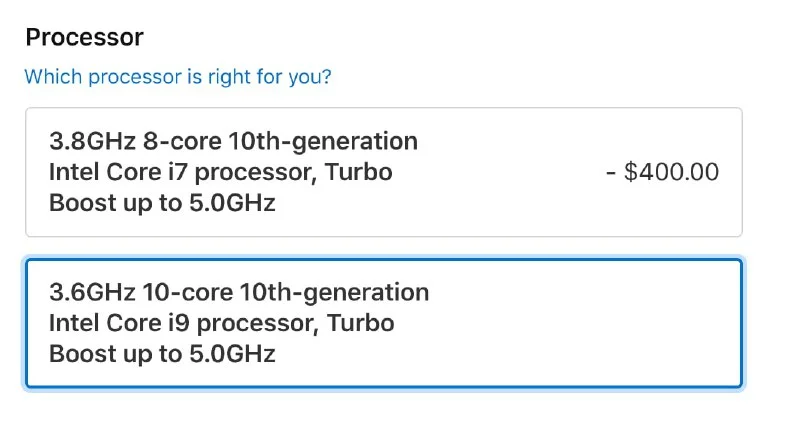Open the "Which processor is right for you?" link
This screenshot has width=800, height=434.
[x=178, y=77]
